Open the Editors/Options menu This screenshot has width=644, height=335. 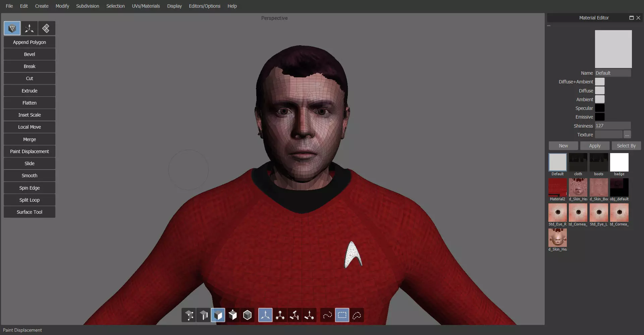coord(205,6)
